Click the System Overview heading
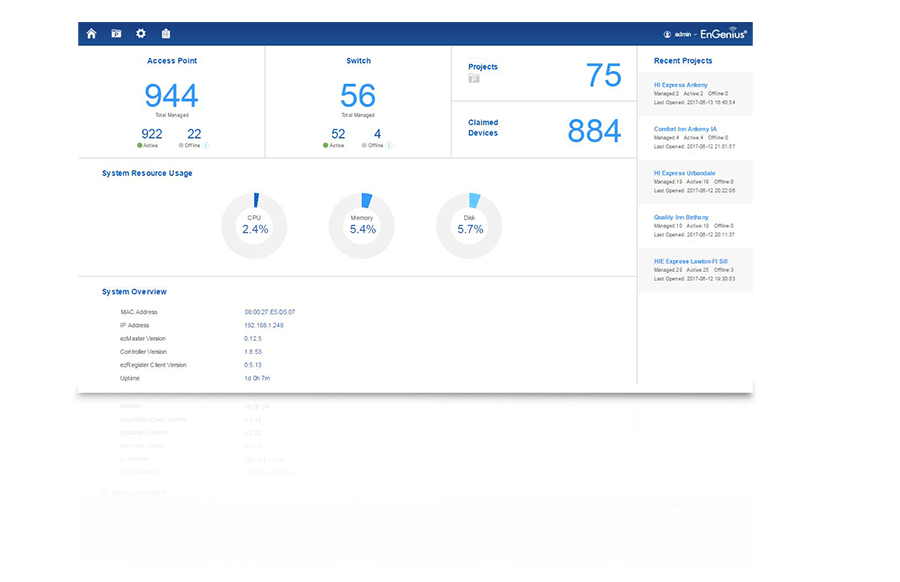 point(134,292)
